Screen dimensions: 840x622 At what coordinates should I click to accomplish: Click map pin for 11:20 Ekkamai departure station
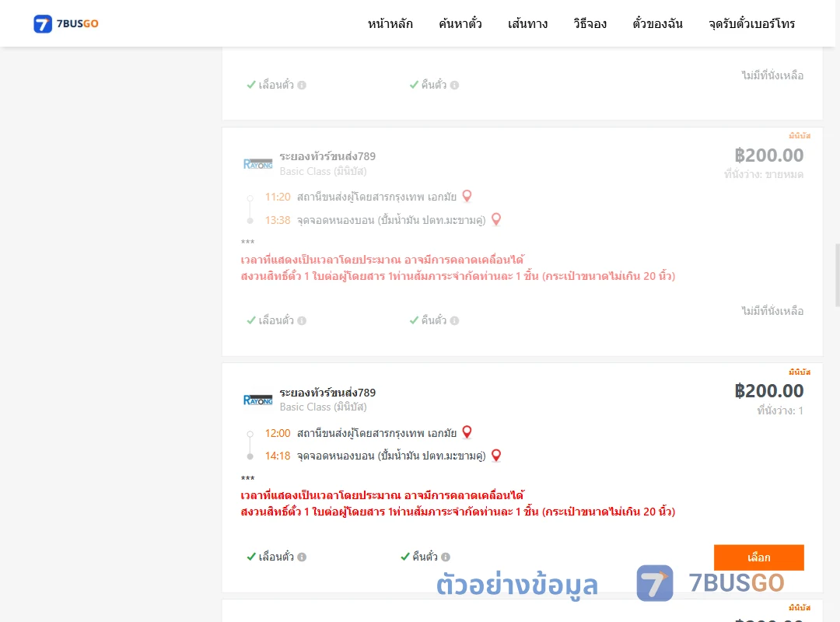(467, 196)
